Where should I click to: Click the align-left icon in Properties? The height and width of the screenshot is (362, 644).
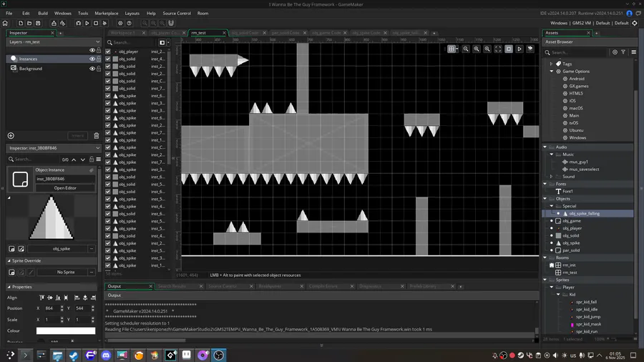(77, 298)
